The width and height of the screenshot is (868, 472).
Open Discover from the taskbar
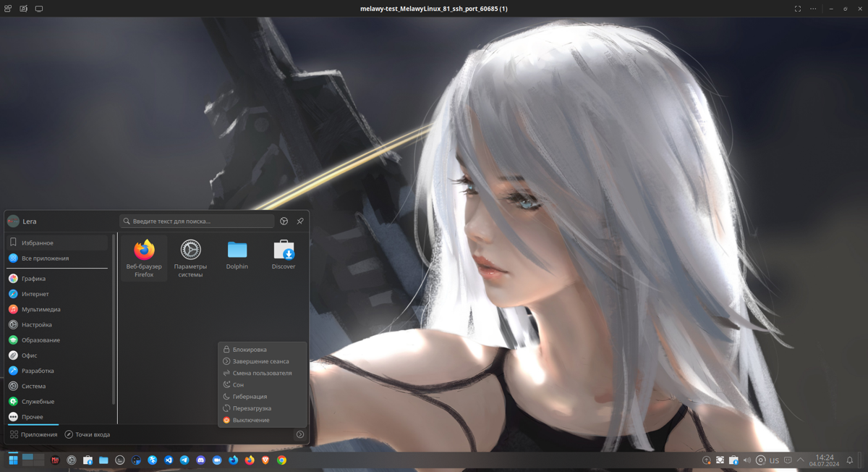coord(88,460)
